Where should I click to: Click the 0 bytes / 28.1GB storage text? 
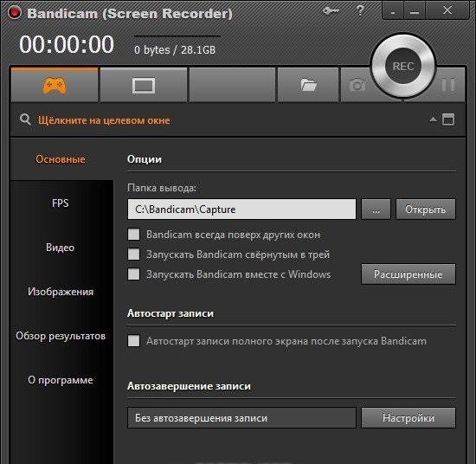coord(175,49)
